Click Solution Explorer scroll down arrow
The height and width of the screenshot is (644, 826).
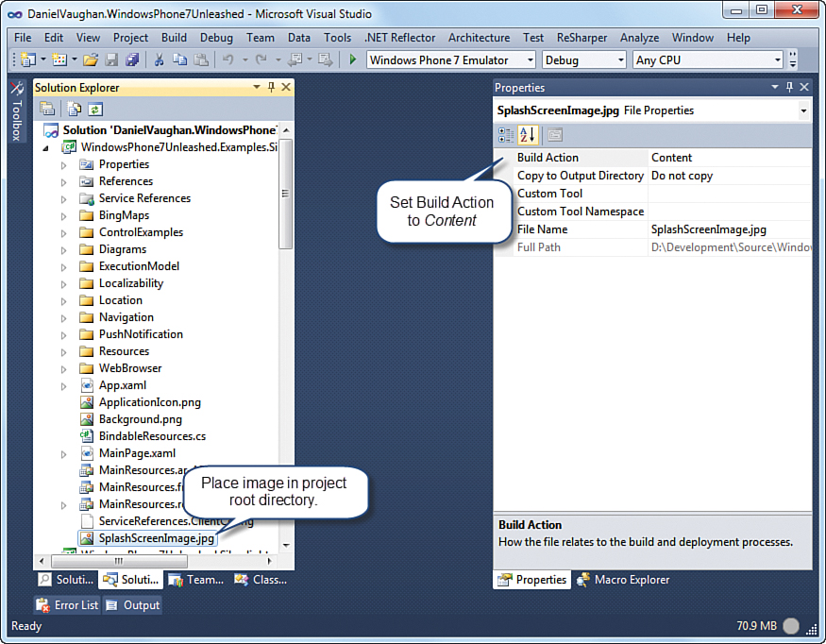(286, 546)
